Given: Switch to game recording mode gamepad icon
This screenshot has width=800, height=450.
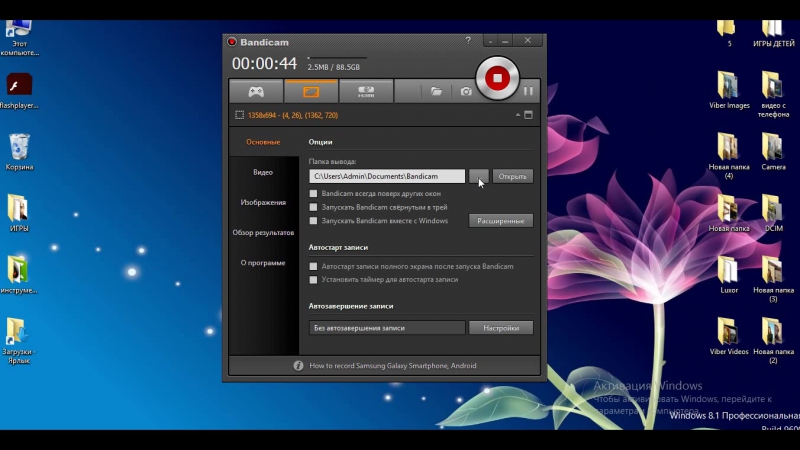Looking at the screenshot, I should coord(256,91).
